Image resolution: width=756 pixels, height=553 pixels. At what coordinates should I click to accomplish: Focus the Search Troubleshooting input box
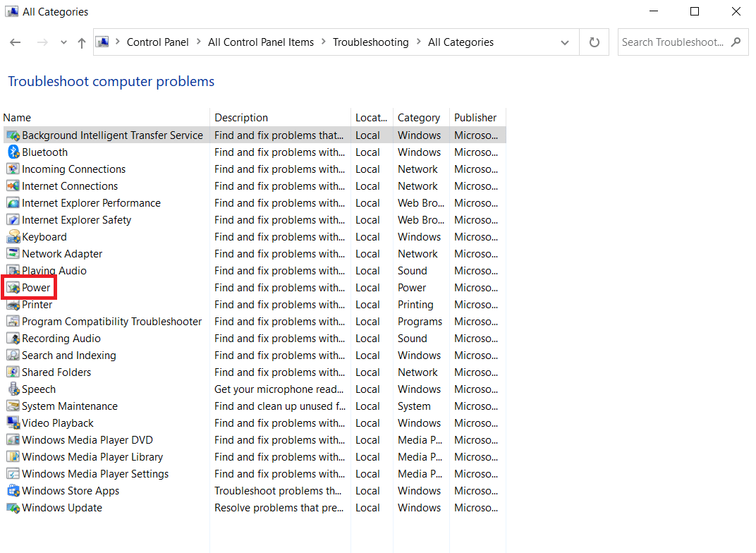point(672,42)
